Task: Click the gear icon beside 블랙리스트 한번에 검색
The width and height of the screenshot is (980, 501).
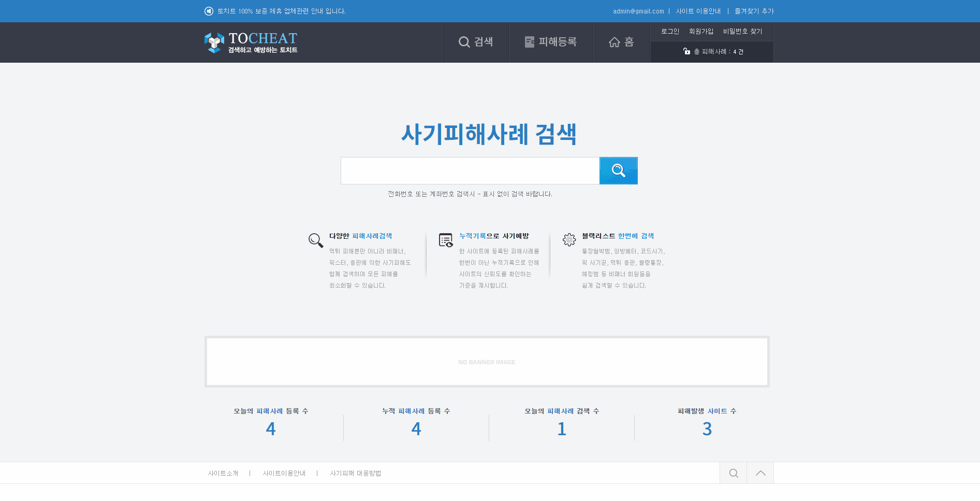Action: click(569, 239)
